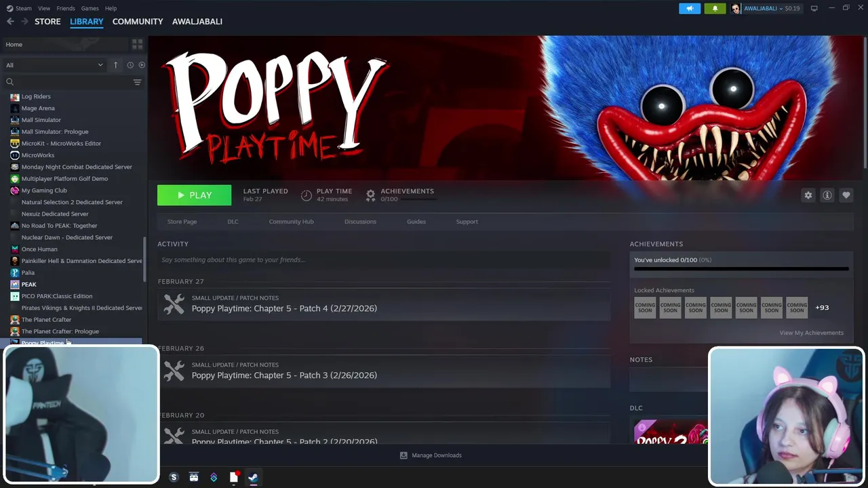This screenshot has width=868, height=488.
Task: Click the achievements progress bar
Action: pos(741,269)
